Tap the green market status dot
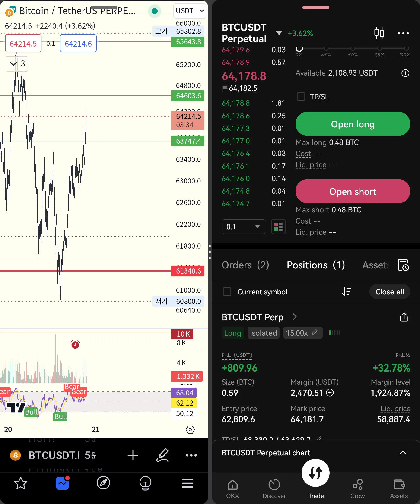This screenshot has width=420, height=504. (155, 11)
